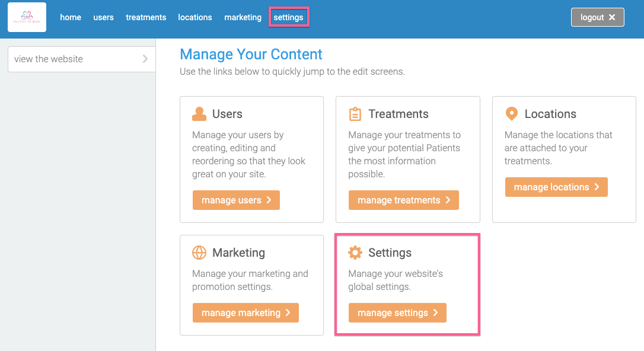Image resolution: width=644 pixels, height=351 pixels.
Task: Click the manage settings button
Action: (x=397, y=313)
